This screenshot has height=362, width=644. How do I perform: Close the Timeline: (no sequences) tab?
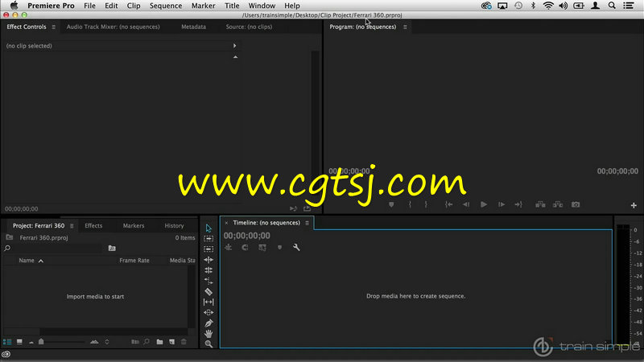coord(226,223)
